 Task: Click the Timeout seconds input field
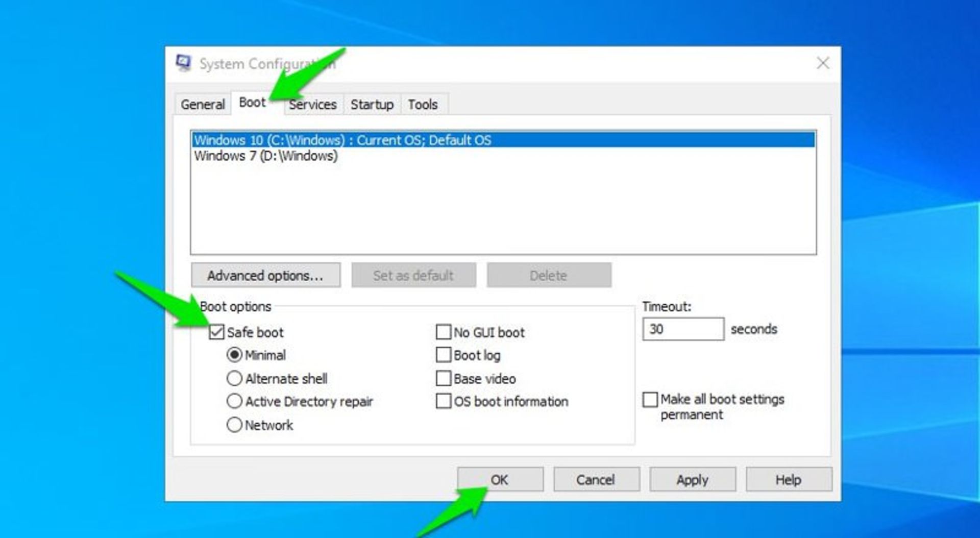[x=683, y=329]
